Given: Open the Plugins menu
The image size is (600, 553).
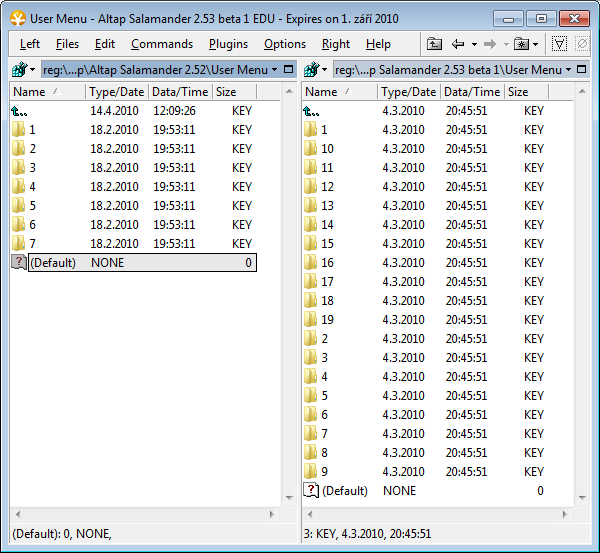Looking at the screenshot, I should [228, 44].
